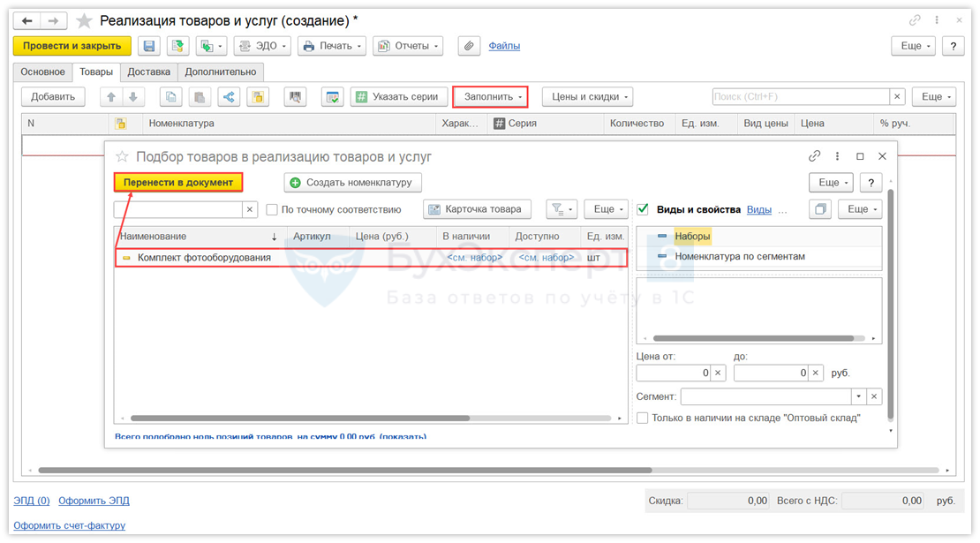980x543 pixels.
Task: Save the document with the diskette icon
Action: click(x=148, y=46)
